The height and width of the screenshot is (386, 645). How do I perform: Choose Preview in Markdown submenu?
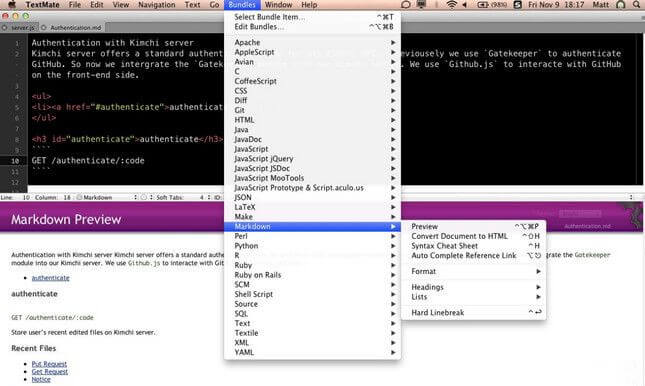[474, 226]
